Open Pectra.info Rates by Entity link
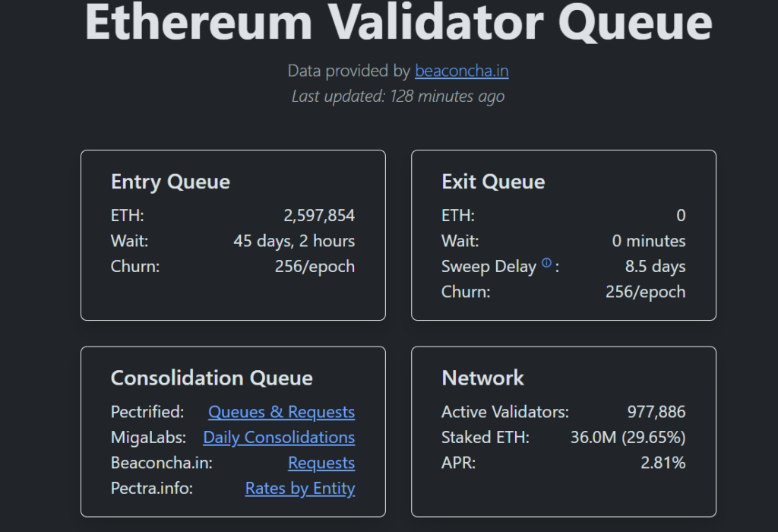 299,489
